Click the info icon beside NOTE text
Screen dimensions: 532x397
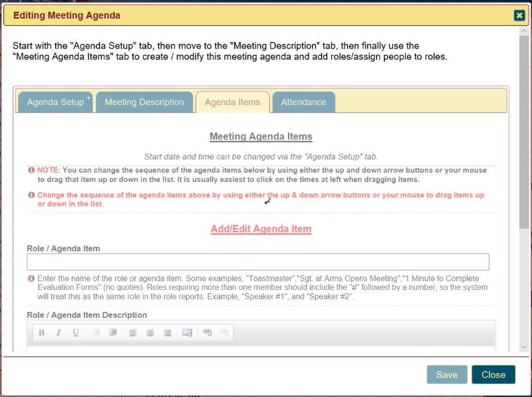point(31,170)
